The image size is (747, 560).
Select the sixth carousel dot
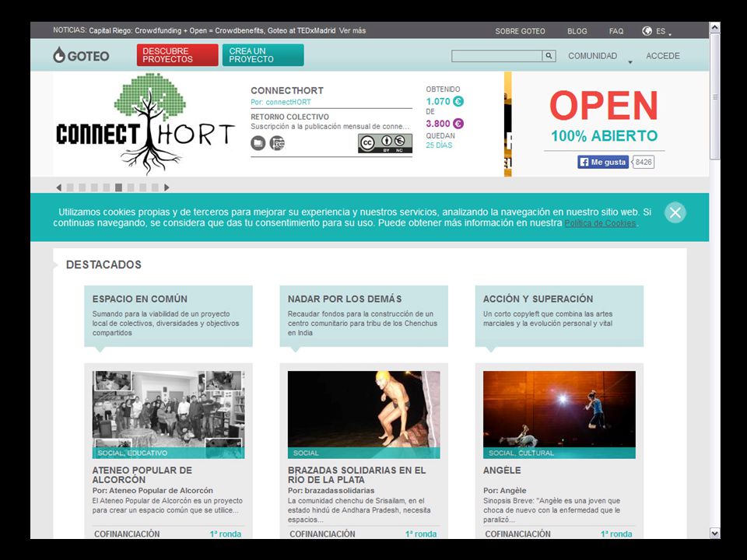point(131,187)
